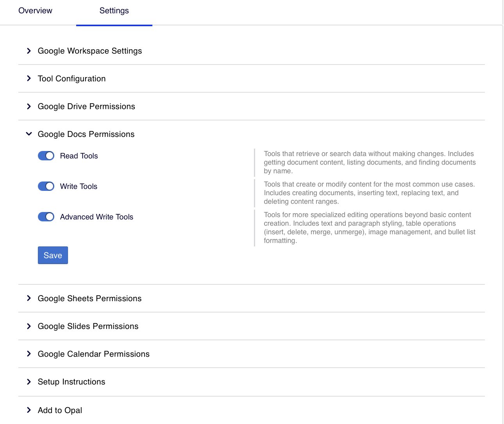
Task: Expand Google Calendar Permissions chevron
Action: point(29,354)
